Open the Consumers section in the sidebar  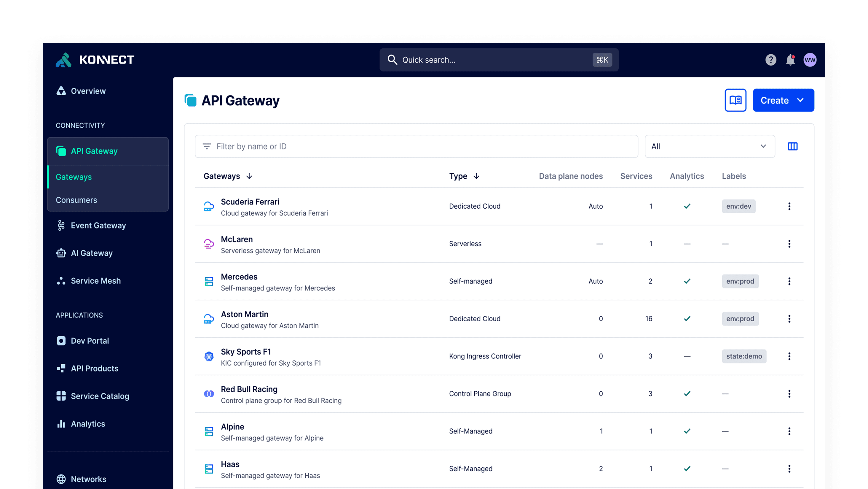pos(76,200)
